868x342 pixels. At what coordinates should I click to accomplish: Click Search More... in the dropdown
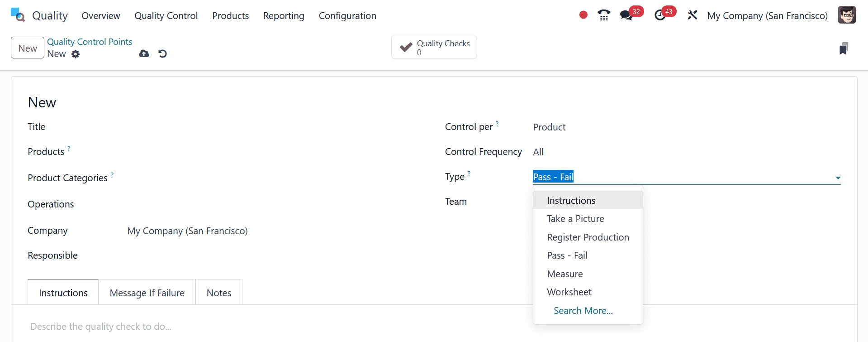[583, 311]
